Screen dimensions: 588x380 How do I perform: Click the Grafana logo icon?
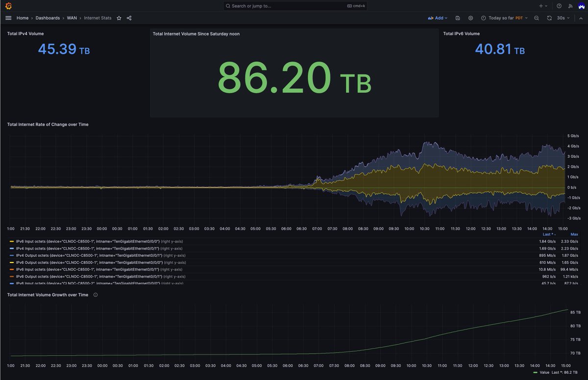tap(8, 6)
